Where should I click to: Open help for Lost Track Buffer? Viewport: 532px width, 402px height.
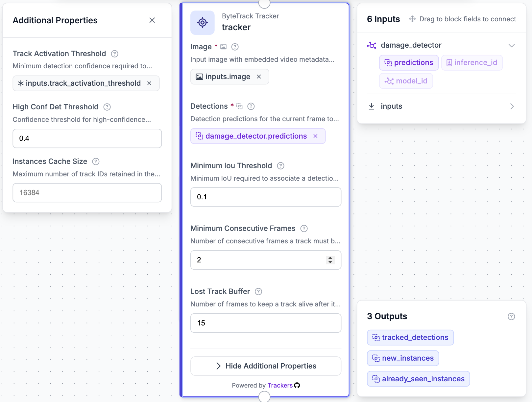click(258, 291)
